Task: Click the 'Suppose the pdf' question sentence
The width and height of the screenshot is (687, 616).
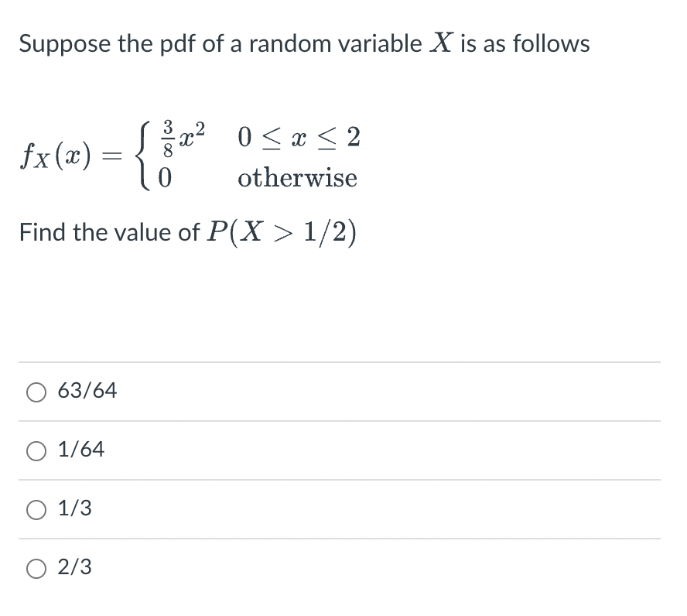Action: tap(305, 44)
